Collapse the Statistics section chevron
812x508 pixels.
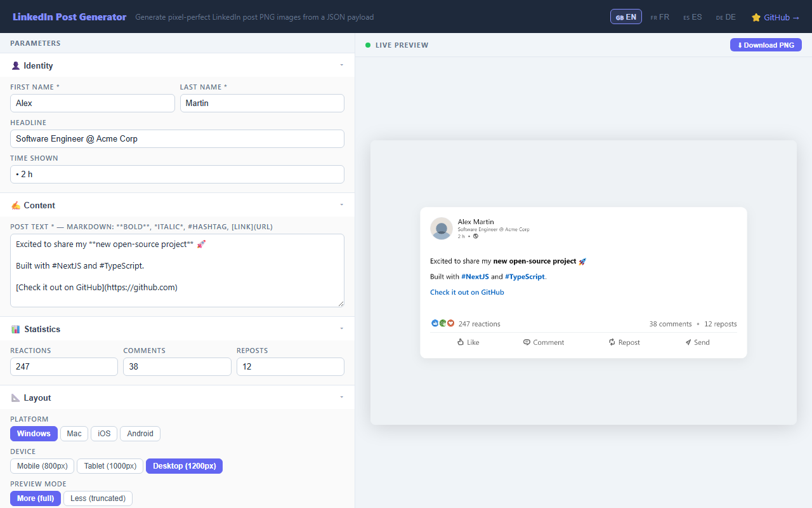[341, 329]
